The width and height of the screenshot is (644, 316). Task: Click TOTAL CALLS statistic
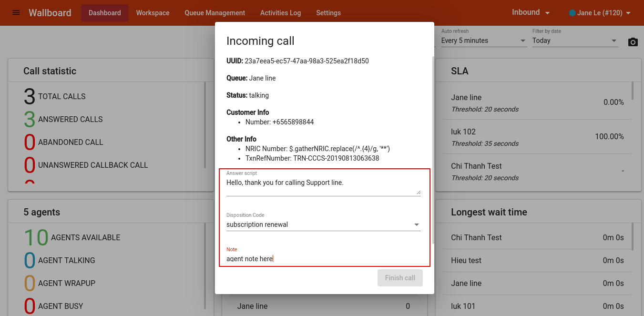[x=54, y=96]
